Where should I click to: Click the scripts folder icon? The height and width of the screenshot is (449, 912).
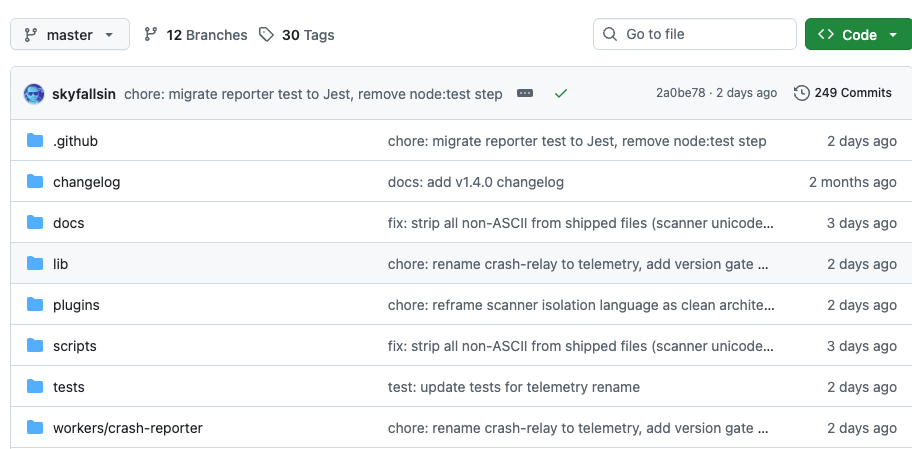click(35, 345)
